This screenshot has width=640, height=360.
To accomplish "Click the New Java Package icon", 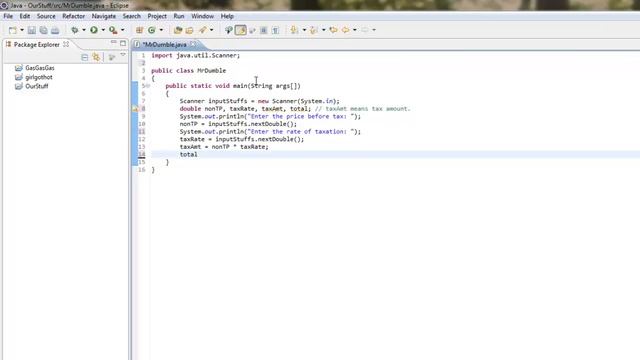I will coord(140,30).
